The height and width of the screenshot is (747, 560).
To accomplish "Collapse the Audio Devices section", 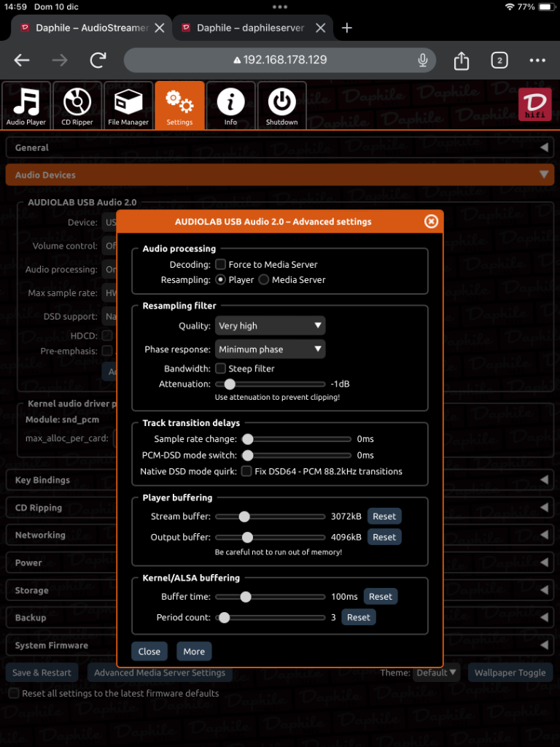I will [279, 175].
